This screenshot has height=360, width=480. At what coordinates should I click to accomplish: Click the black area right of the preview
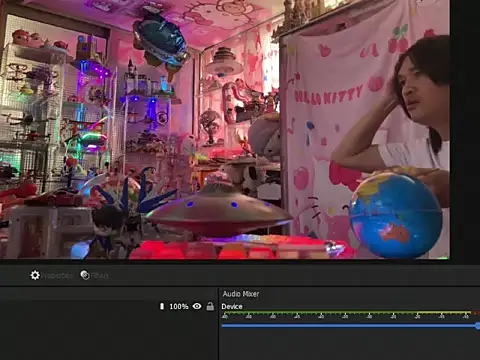tap(465, 130)
